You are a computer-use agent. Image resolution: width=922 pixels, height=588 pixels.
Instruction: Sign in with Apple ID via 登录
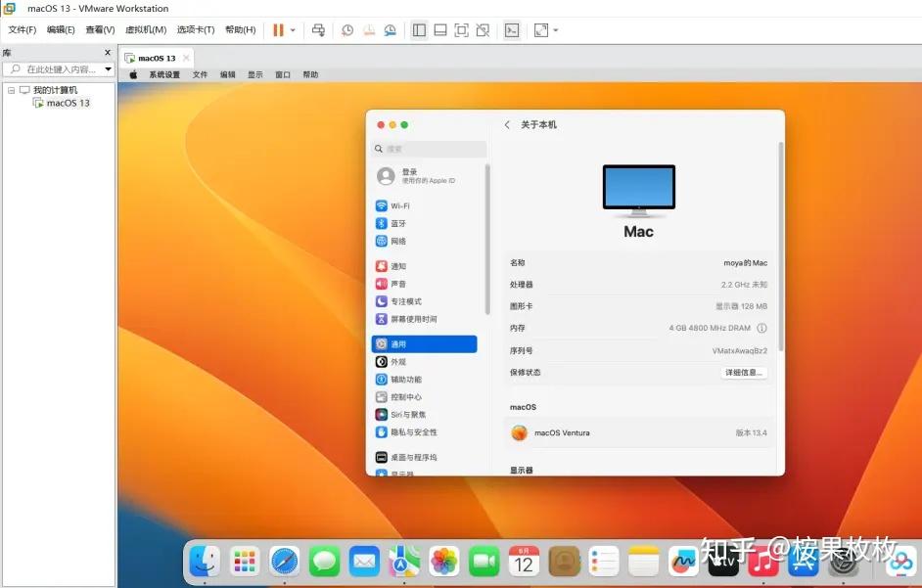point(417,176)
